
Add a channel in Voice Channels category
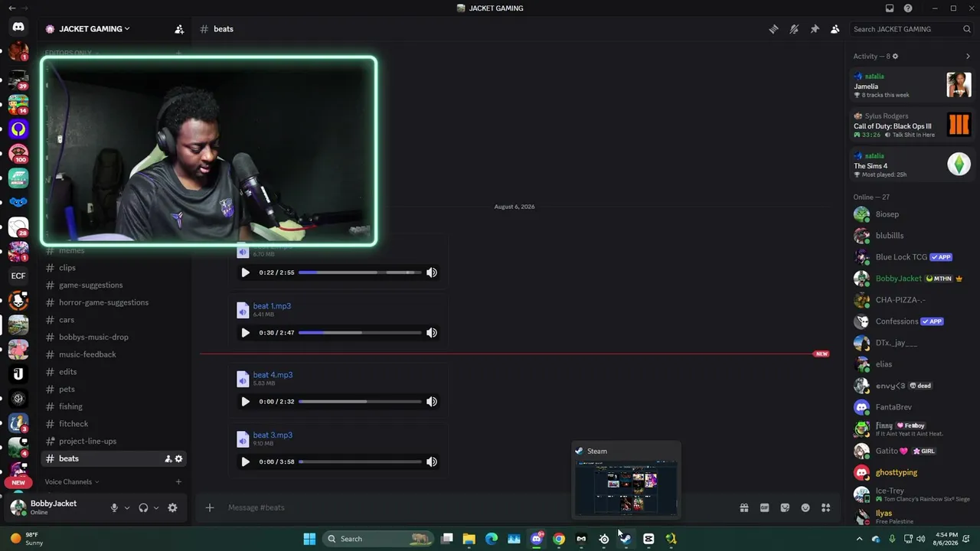pyautogui.click(x=178, y=482)
